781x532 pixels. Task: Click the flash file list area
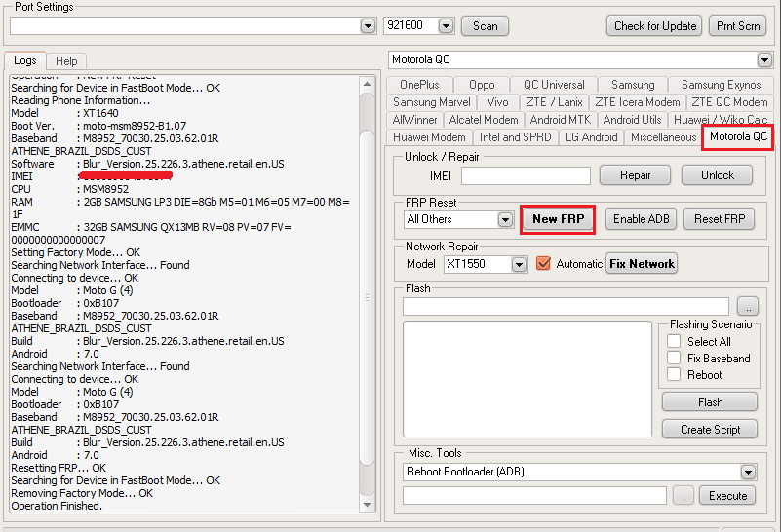(x=527, y=379)
